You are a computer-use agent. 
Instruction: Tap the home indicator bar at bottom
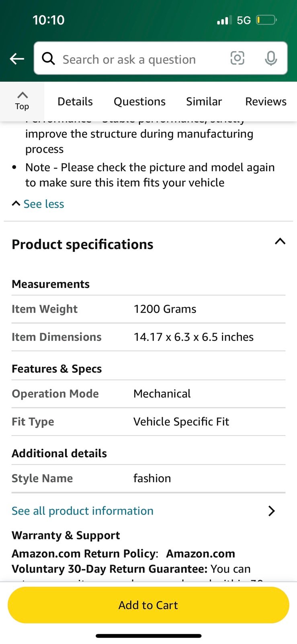click(148, 636)
